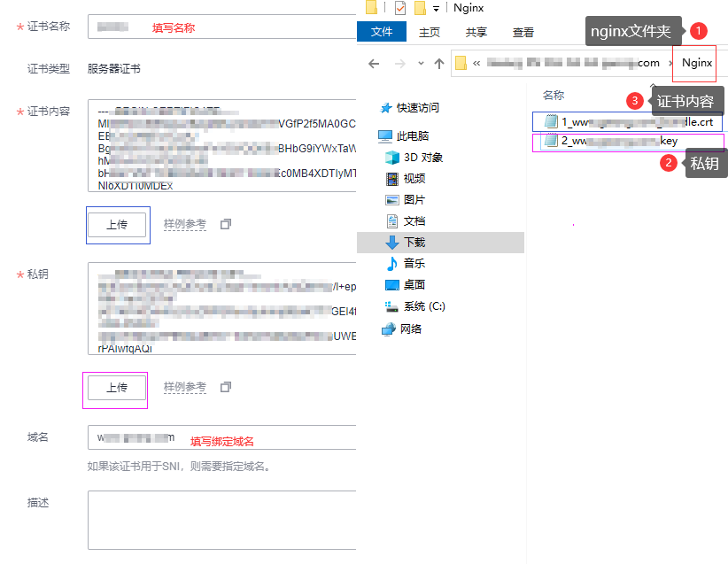Select 网络 in the navigation pane
The image size is (728, 564).
[x=410, y=328]
